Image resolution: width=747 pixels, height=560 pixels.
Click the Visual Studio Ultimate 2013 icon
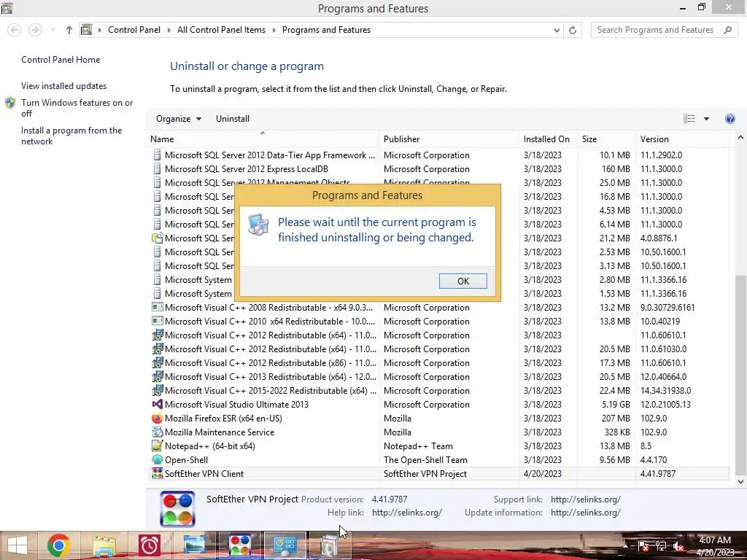(158, 404)
